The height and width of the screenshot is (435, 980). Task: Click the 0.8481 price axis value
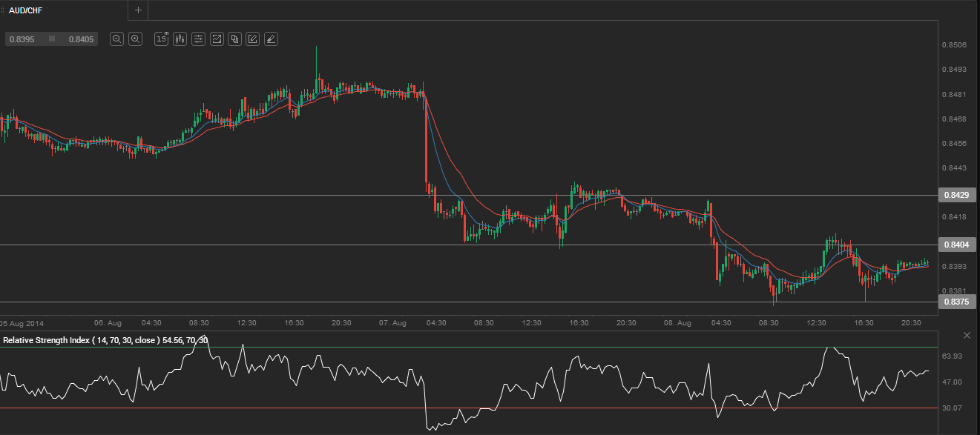954,95
